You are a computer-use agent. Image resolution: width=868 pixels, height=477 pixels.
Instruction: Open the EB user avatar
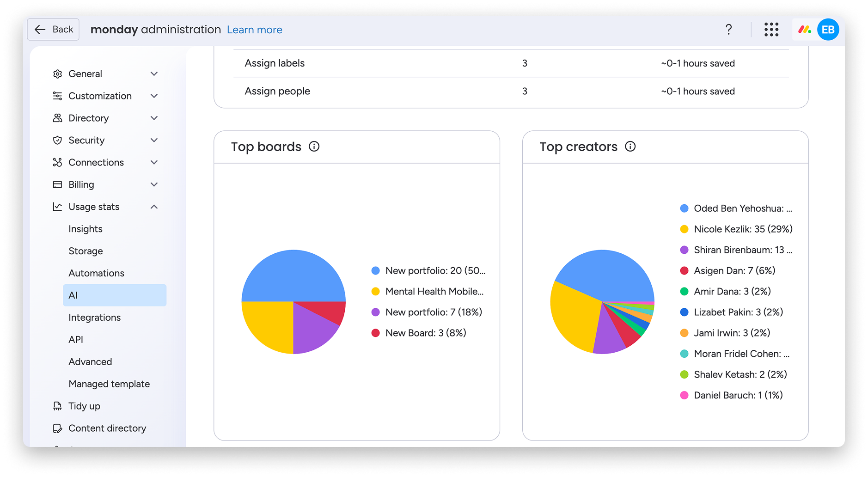(x=828, y=30)
